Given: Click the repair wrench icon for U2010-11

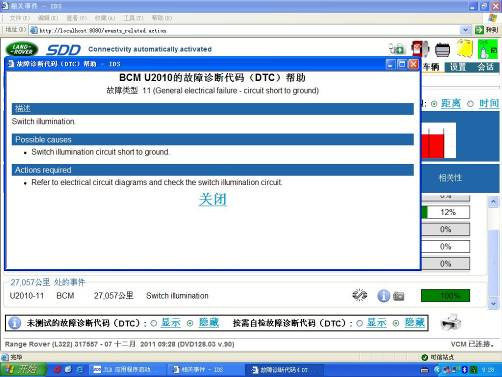Looking at the screenshot, I should tap(360, 295).
